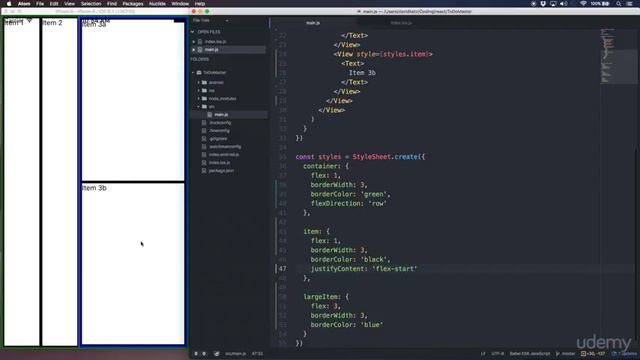Open Spotlight search in menu bar
The width and height of the screenshot is (640, 360).
click(x=619, y=4)
